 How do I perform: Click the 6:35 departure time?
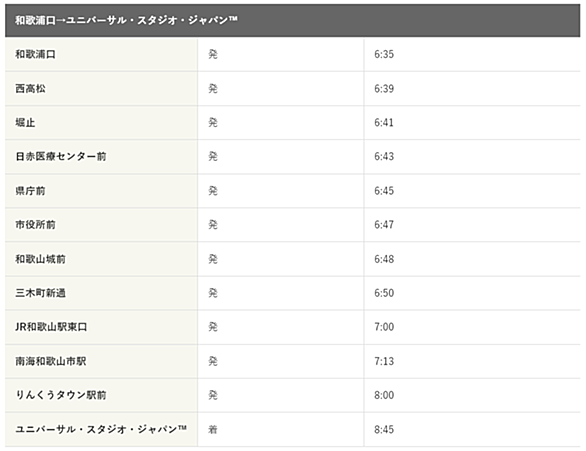click(x=384, y=55)
